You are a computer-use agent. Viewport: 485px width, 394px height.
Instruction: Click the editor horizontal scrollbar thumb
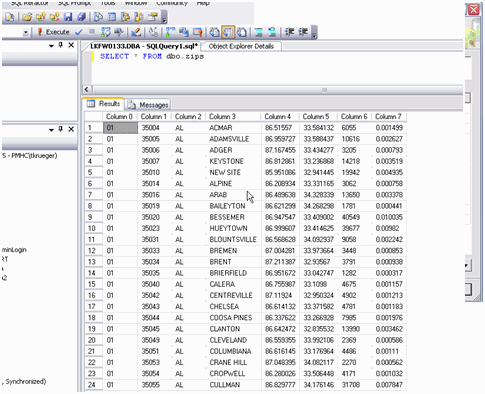coord(324,89)
